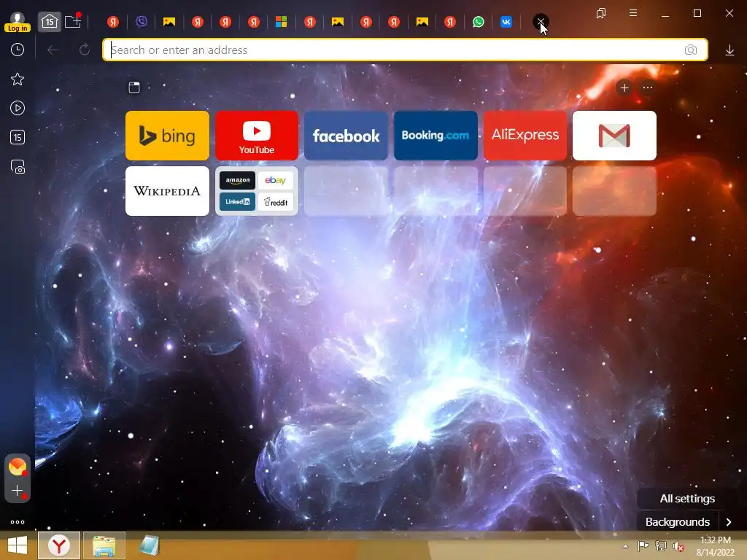Switch to next background with the chevron
Viewport: 747px width, 560px height.
(x=729, y=522)
